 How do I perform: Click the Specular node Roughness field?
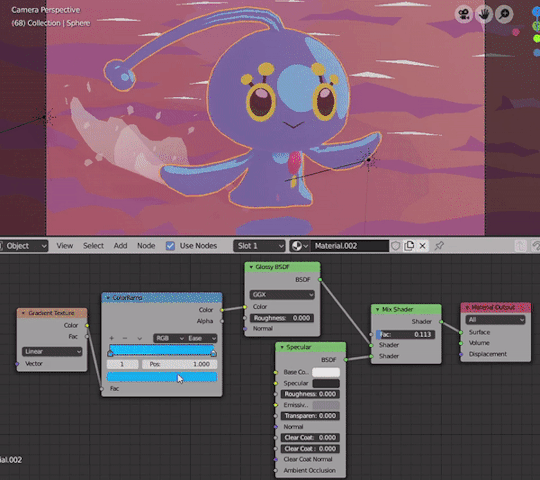[311, 394]
